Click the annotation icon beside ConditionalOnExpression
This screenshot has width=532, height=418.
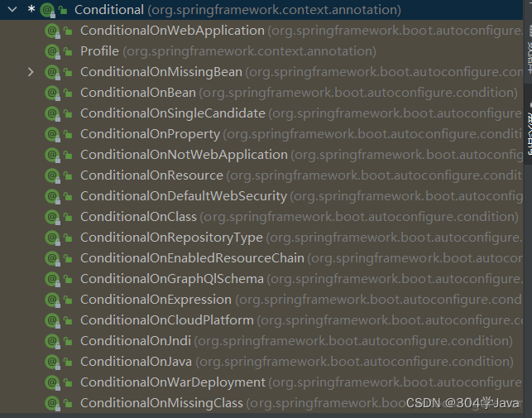52,300
